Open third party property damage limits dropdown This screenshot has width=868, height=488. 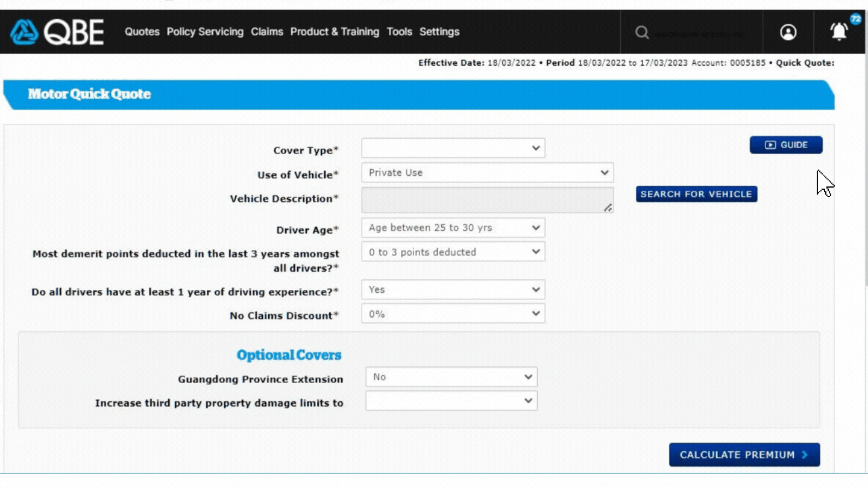pos(451,401)
